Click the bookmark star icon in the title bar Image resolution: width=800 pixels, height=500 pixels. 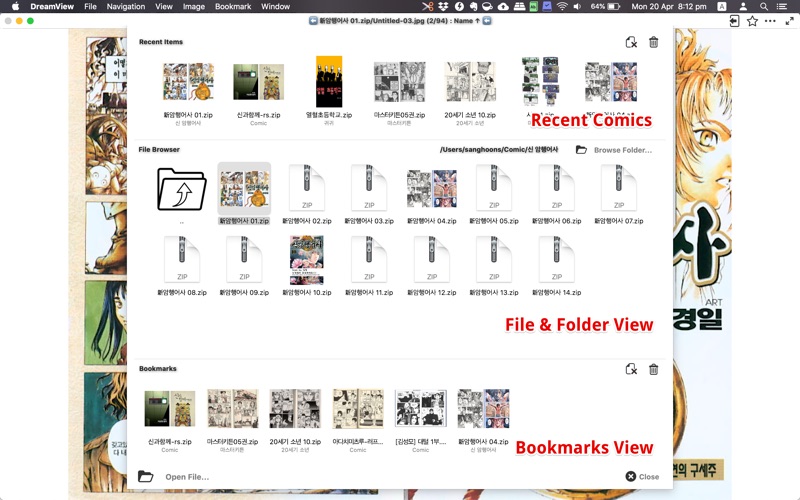752,21
